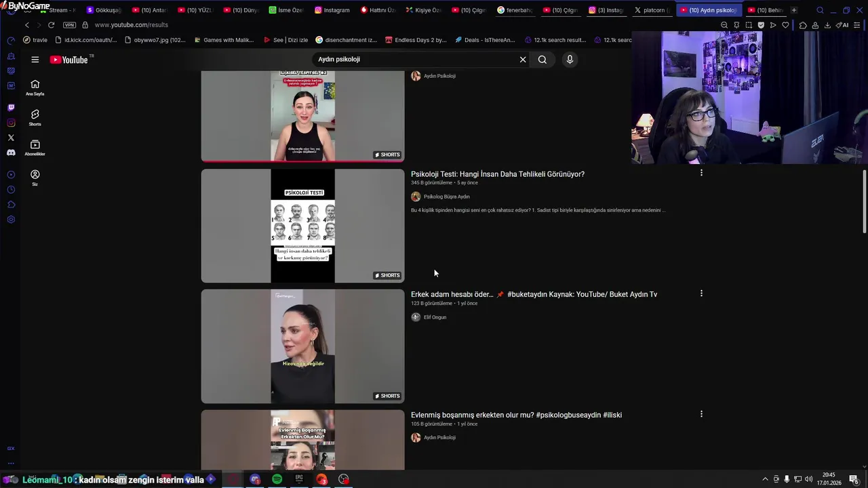Switch to the Gökkuşağı browser tab
This screenshot has width=868, height=488.
[x=104, y=10]
